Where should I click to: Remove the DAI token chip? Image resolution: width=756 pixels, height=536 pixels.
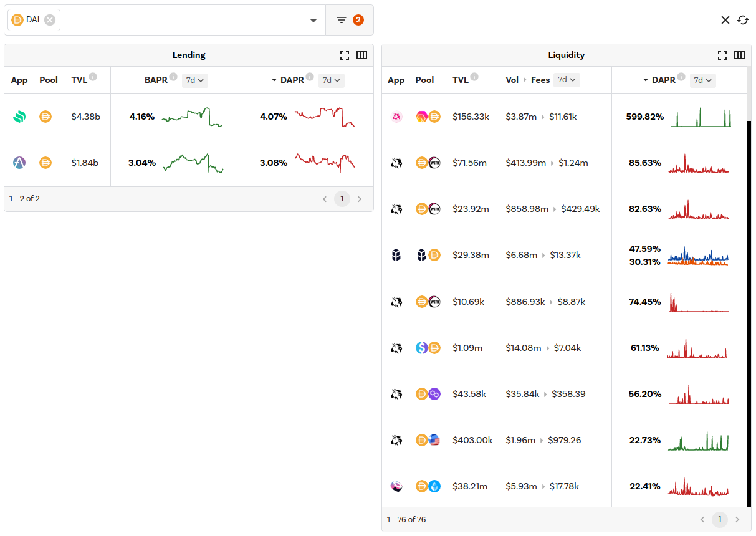click(x=50, y=20)
